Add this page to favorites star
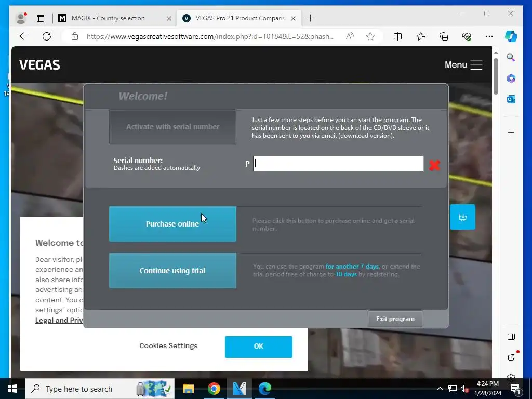This screenshot has height=399, width=532. coord(370,36)
